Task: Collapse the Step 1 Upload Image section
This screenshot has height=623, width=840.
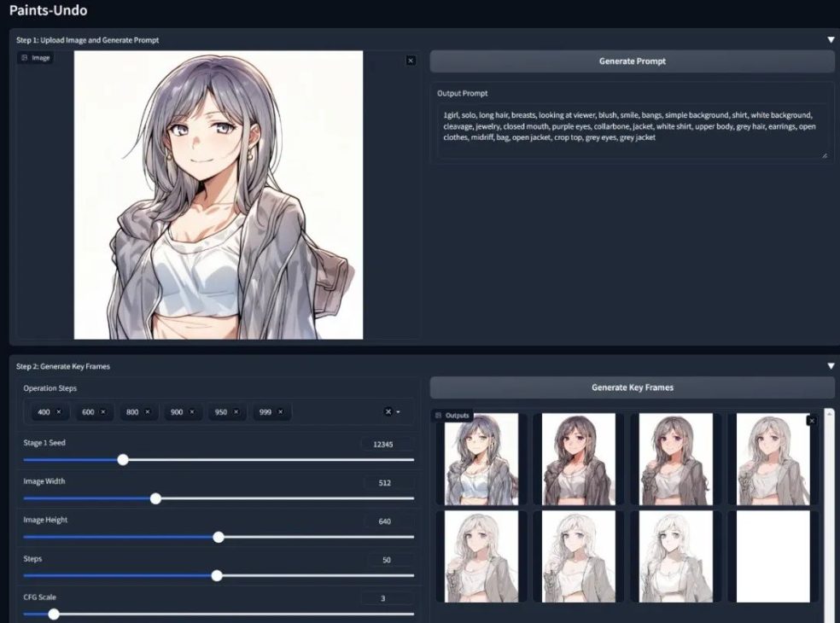Action: [x=831, y=39]
